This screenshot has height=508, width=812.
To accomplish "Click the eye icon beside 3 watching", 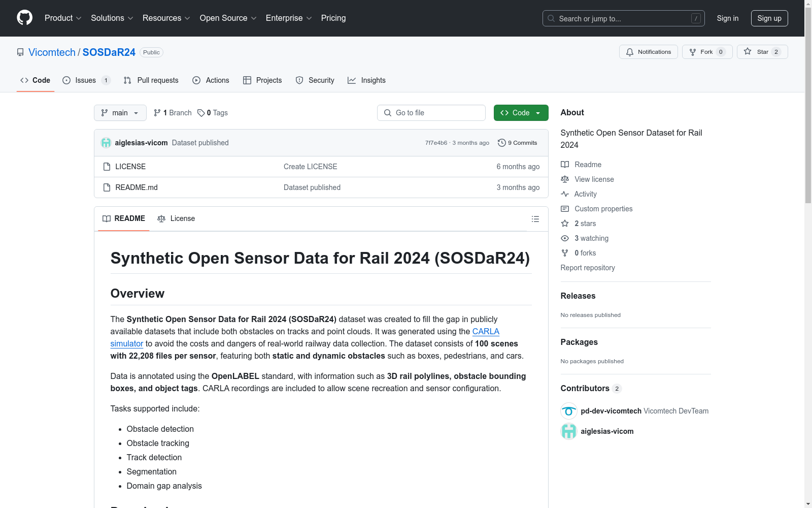I will [x=565, y=238].
